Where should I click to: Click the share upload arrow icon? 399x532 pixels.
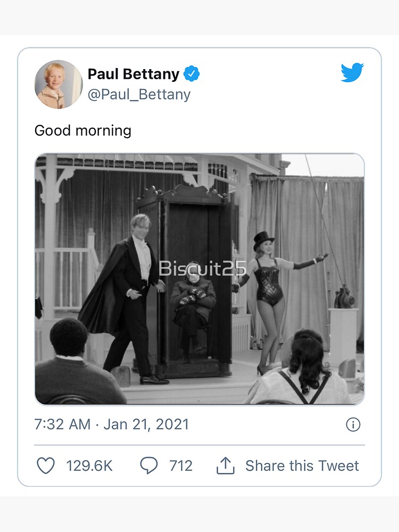226,465
